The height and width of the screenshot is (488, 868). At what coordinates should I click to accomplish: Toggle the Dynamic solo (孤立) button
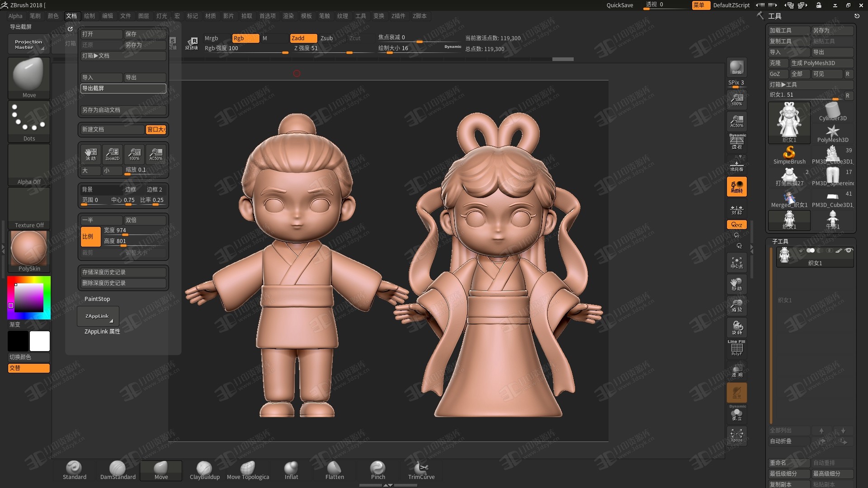(x=736, y=413)
